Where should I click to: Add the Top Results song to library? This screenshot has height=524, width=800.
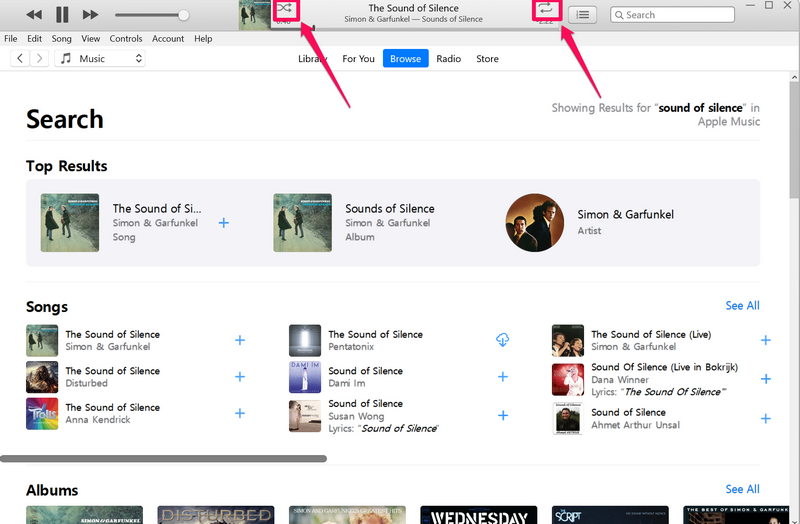click(x=224, y=223)
